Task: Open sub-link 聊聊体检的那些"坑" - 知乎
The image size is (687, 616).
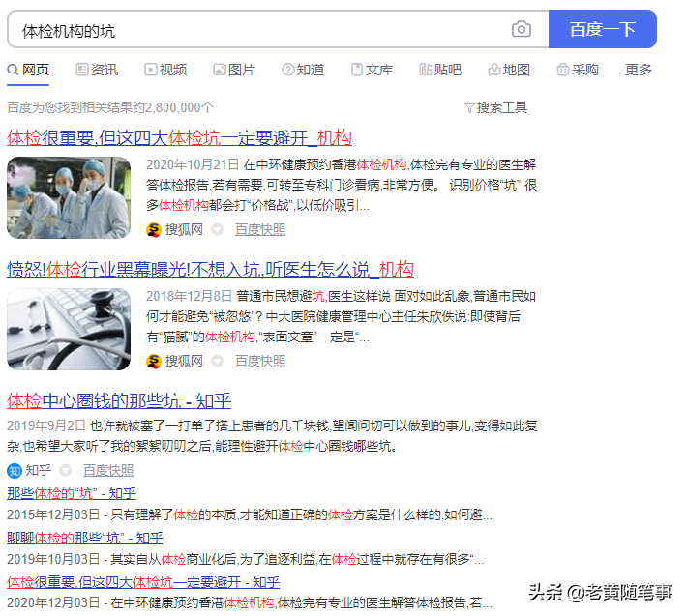Action: click(x=85, y=538)
